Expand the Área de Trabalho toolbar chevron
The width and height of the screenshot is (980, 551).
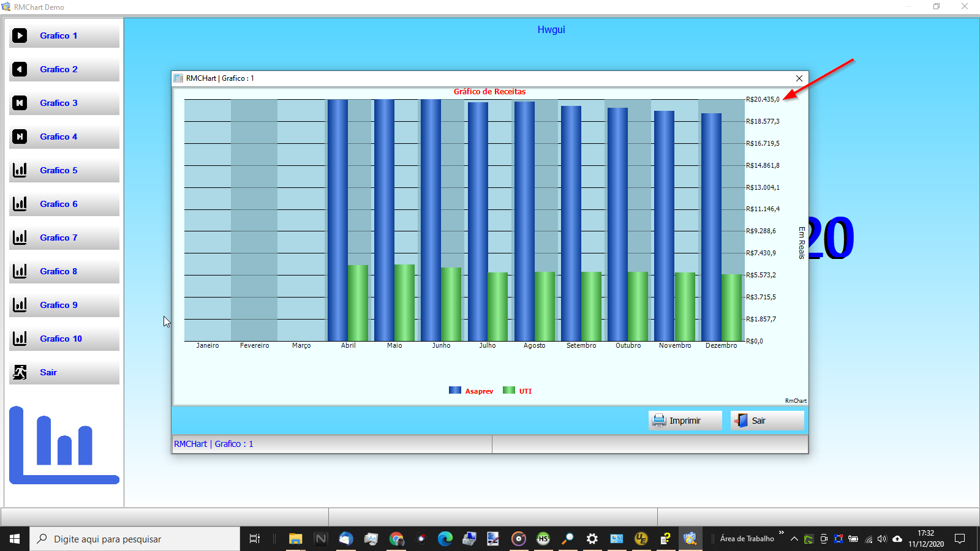782,533
